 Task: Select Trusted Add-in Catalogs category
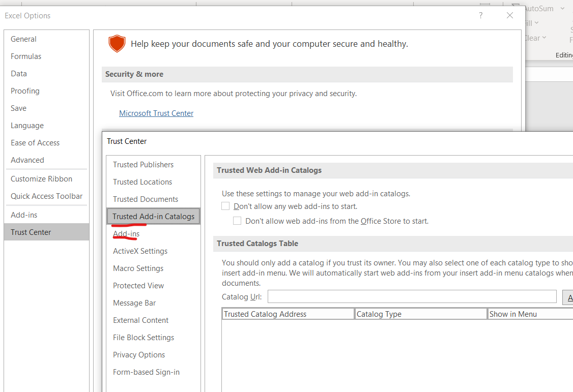coord(153,217)
